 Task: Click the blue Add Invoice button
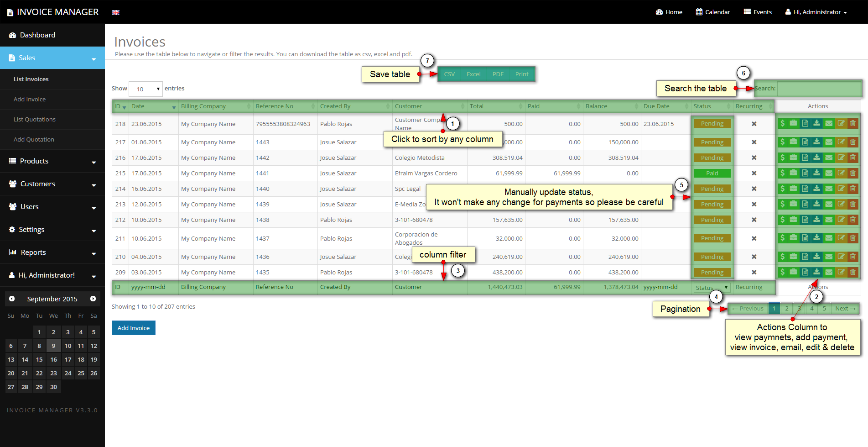tap(134, 328)
